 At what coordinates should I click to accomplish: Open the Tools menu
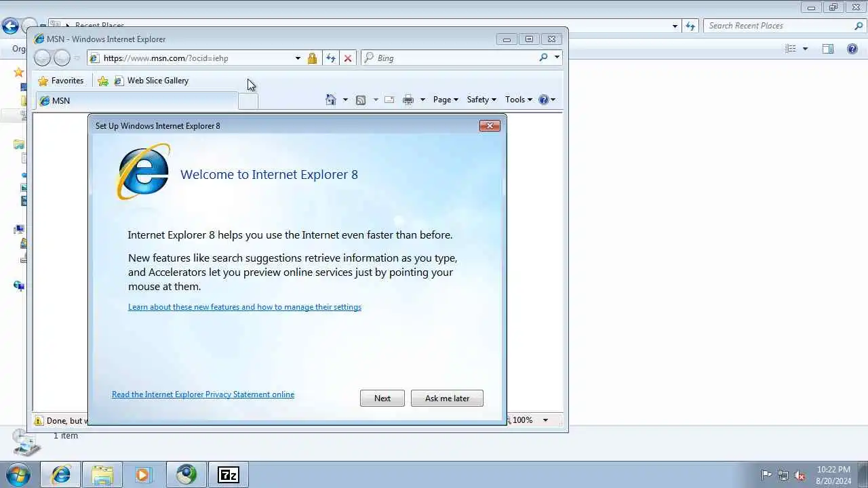(x=519, y=100)
